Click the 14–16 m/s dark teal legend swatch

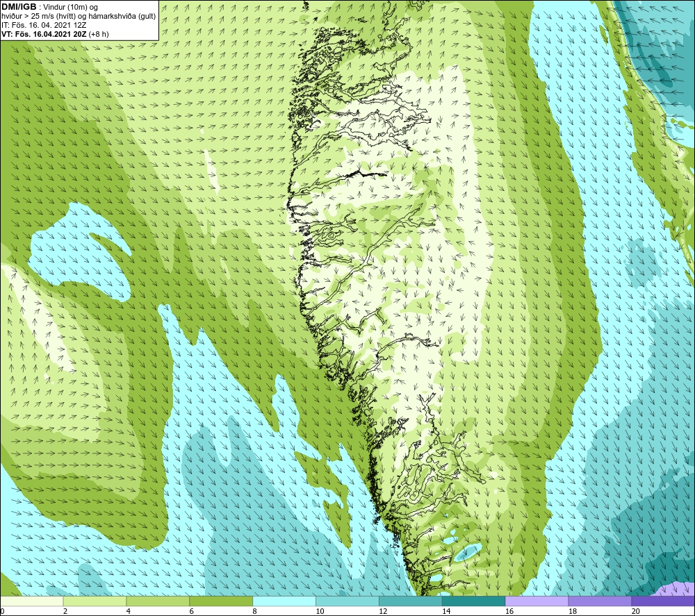point(474,601)
